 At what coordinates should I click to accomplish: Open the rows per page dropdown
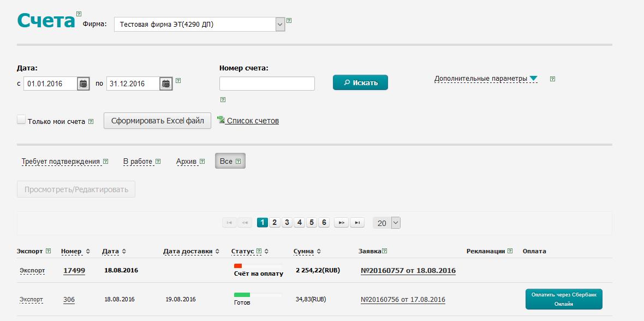point(396,223)
